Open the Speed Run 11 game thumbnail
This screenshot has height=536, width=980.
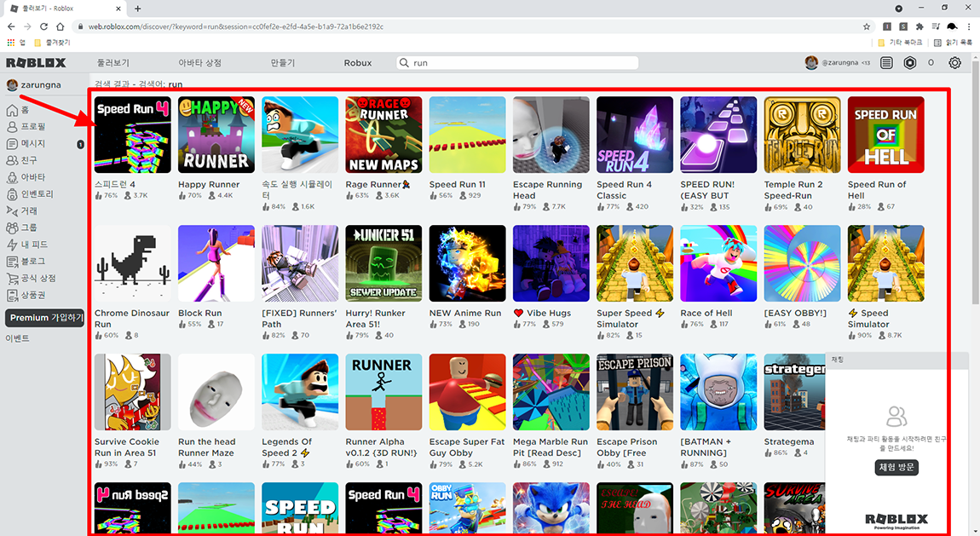pos(468,135)
